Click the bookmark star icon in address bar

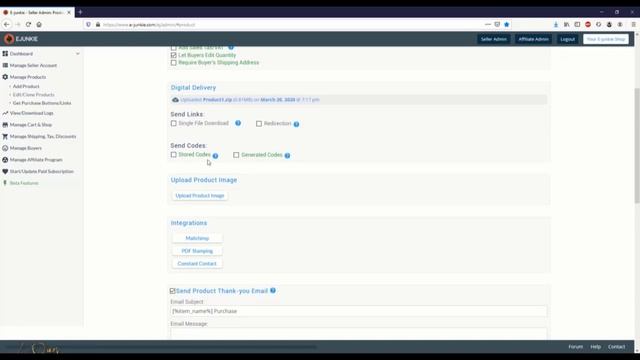pos(507,24)
